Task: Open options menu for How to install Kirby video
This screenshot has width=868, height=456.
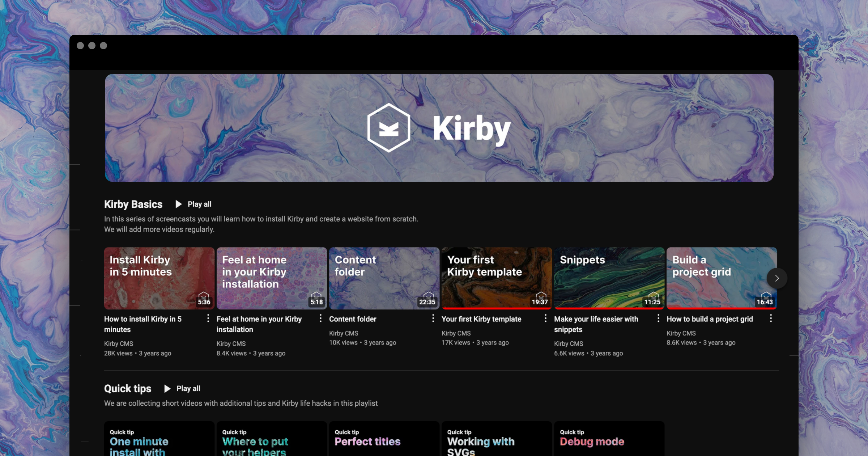Action: tap(208, 318)
